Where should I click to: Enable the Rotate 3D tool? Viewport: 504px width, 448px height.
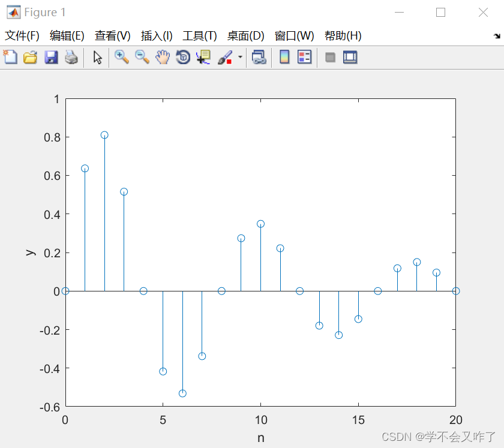[x=183, y=57]
